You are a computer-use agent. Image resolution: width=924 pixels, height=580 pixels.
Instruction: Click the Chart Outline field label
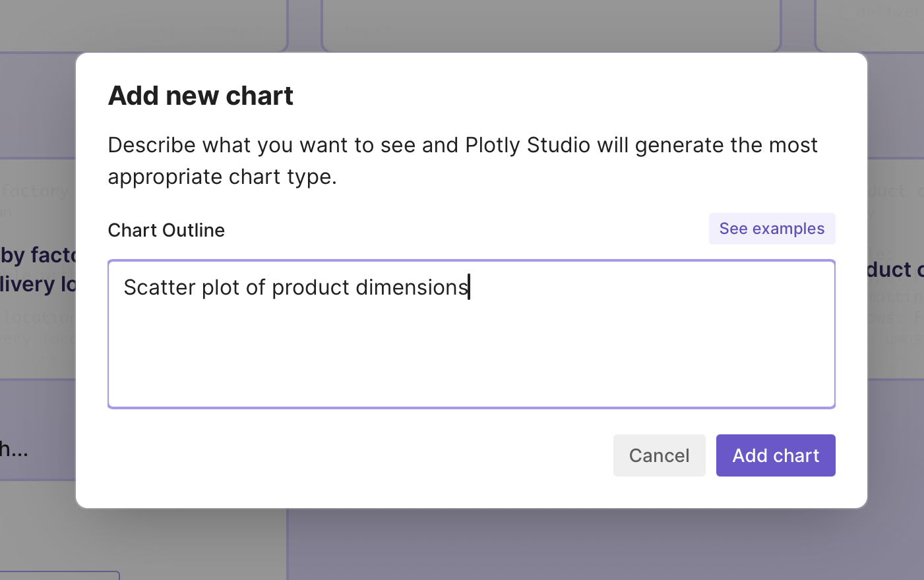tap(166, 229)
